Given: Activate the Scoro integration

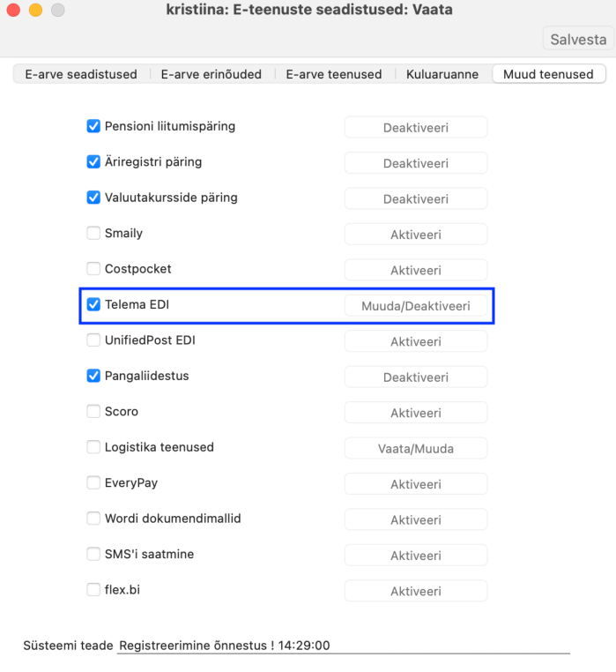Looking at the screenshot, I should coord(416,413).
